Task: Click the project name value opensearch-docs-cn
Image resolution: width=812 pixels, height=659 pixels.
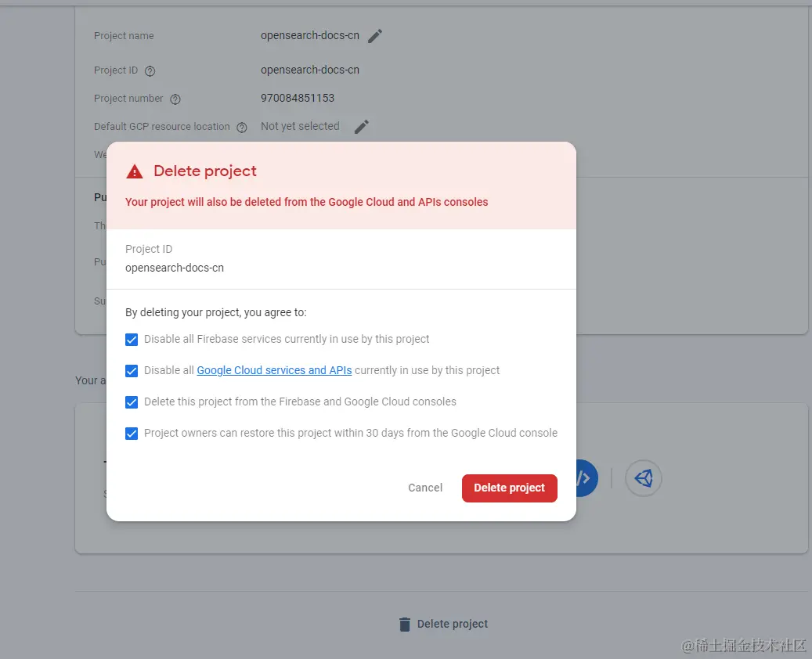Action: pos(309,35)
